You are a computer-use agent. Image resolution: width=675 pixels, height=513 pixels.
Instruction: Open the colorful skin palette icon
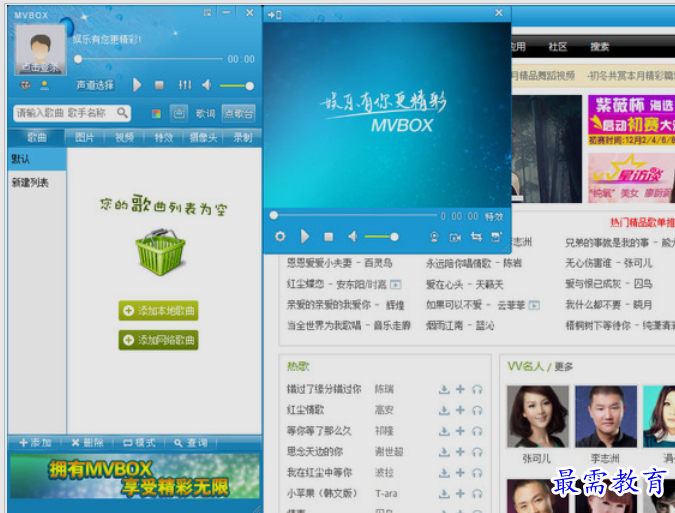(x=156, y=114)
